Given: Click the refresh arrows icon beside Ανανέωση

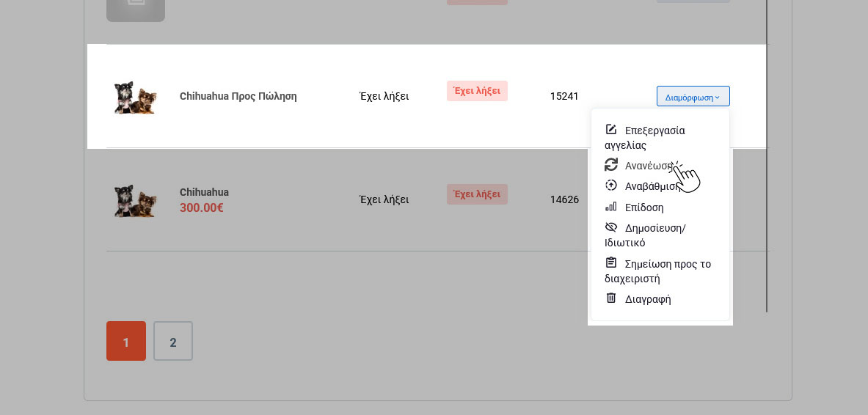Looking at the screenshot, I should [x=611, y=164].
